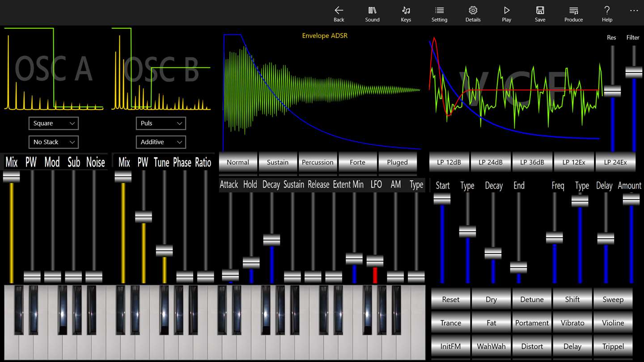Select the LP 24dB filter type
The width and height of the screenshot is (644, 362).
[x=491, y=162]
